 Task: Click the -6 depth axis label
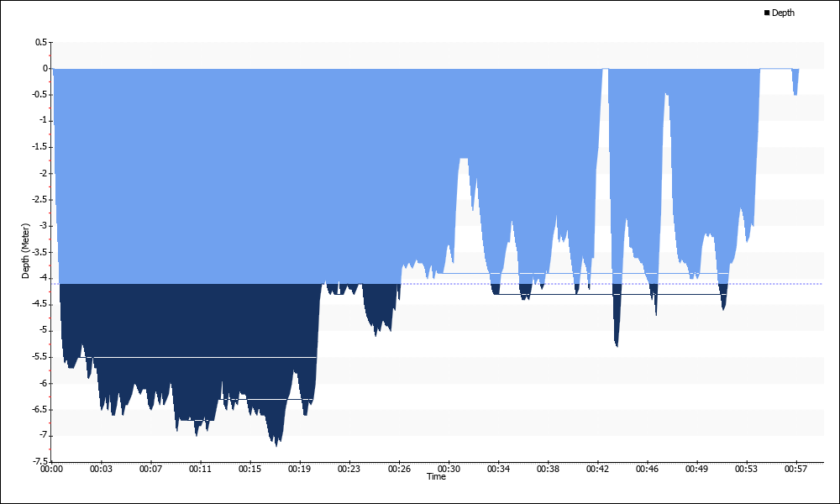(43, 383)
